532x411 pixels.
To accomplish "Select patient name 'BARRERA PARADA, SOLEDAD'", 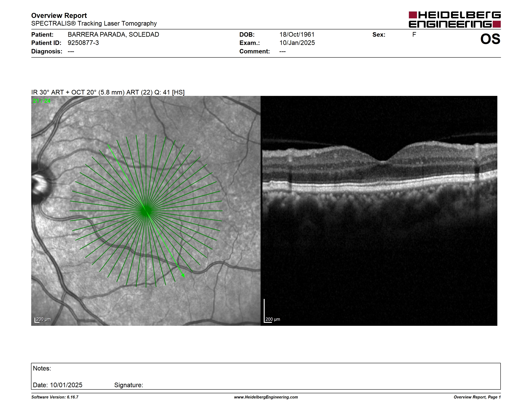I will 113,35.
